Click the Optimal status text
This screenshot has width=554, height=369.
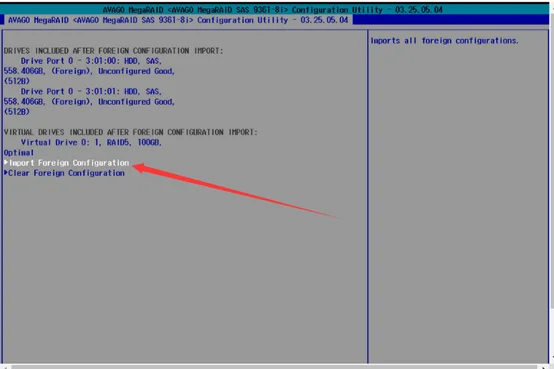point(19,153)
